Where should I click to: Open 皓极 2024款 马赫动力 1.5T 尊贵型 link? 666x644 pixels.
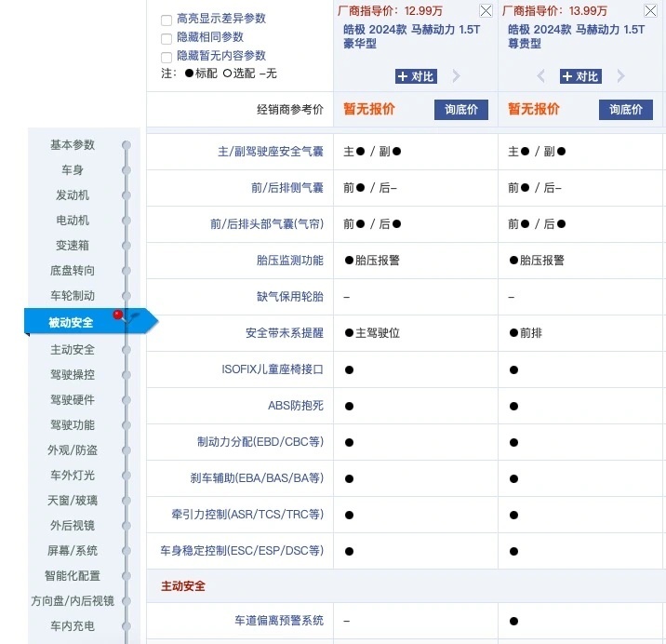pyautogui.click(x=576, y=36)
